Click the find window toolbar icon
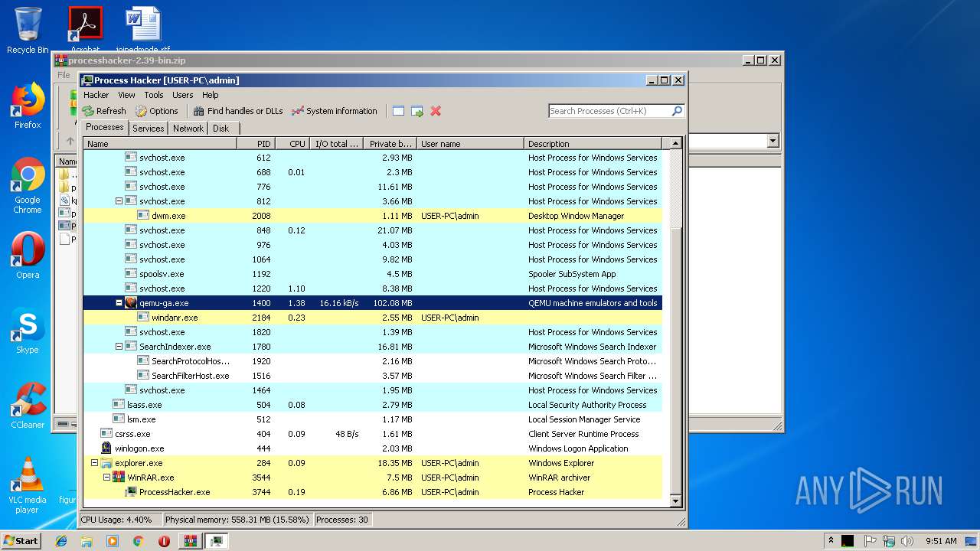 398,111
